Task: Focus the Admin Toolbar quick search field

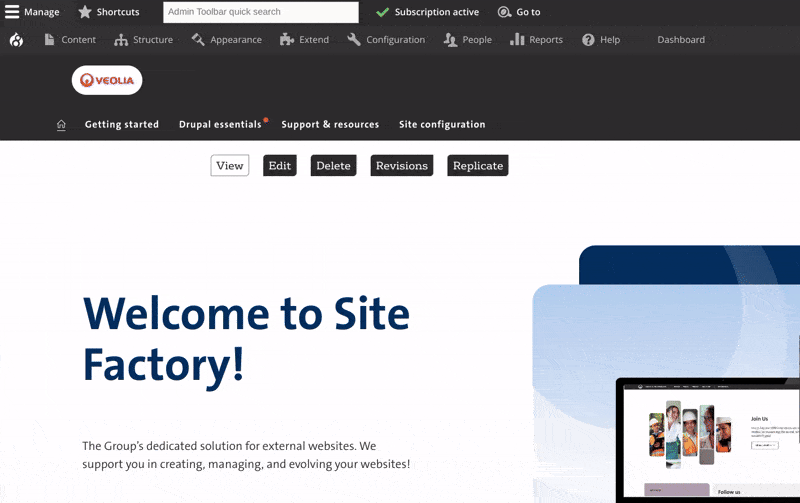Action: 261,12
